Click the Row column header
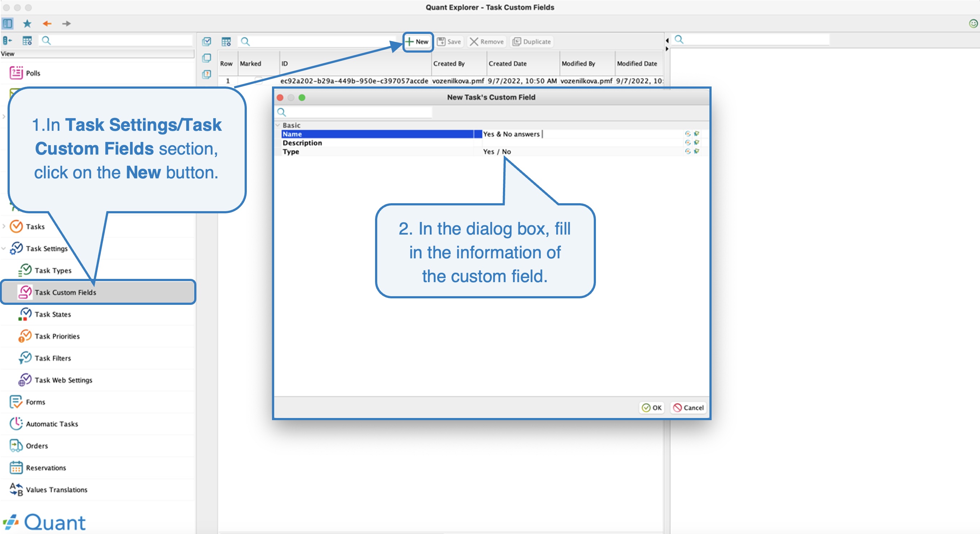Screen dimensions: 980x534 coord(228,63)
